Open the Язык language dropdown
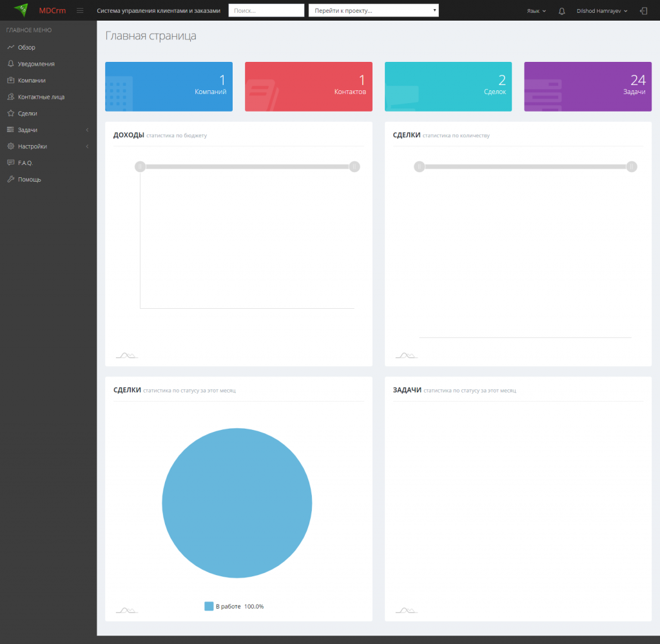This screenshot has height=644, width=660. [x=536, y=11]
